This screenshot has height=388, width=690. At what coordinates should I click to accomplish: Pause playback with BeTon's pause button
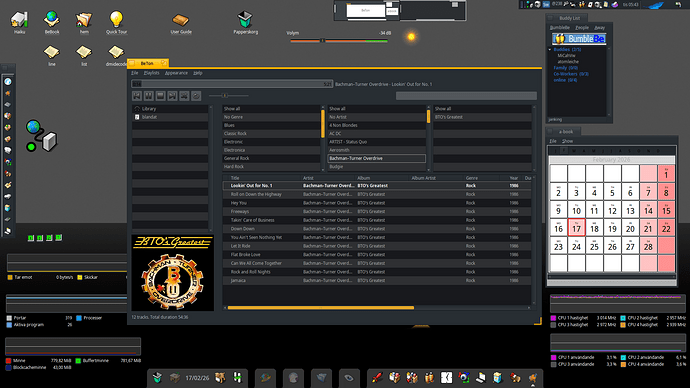(x=149, y=95)
